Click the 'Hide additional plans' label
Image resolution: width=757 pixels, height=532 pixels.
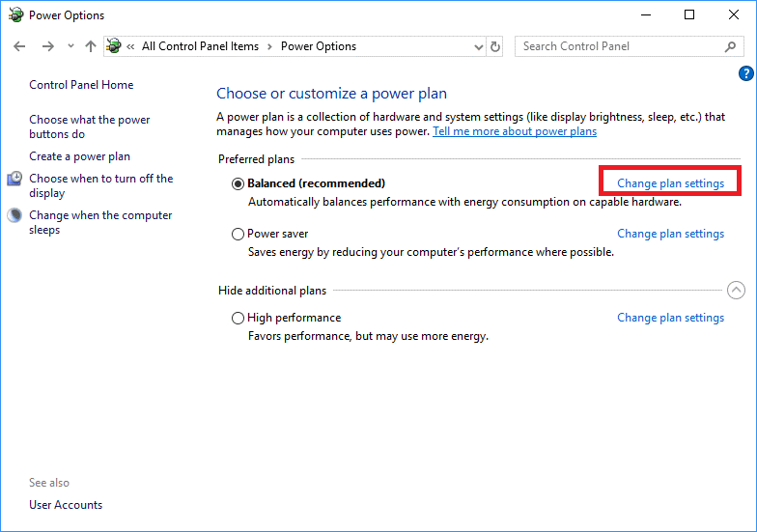(x=272, y=291)
